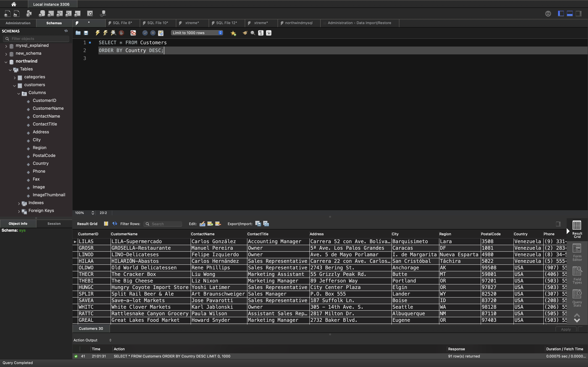The image size is (588, 367).
Task: Export recordset to external file icon
Action: point(258,223)
